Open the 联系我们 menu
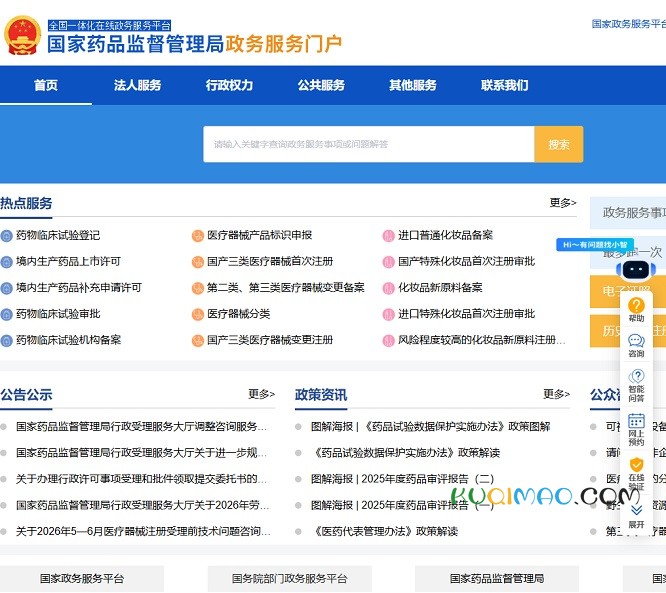Image resolution: width=666 pixels, height=593 pixels. (x=505, y=85)
